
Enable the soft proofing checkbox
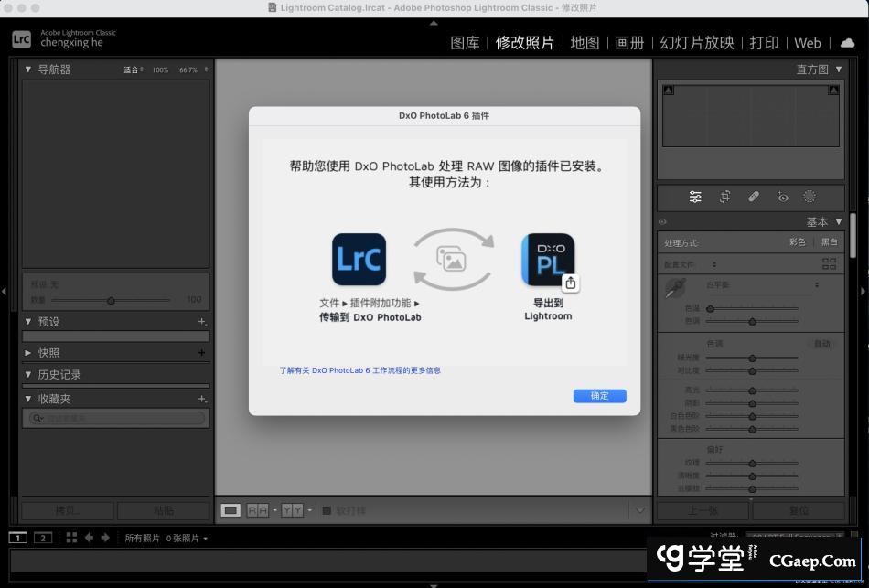click(327, 510)
